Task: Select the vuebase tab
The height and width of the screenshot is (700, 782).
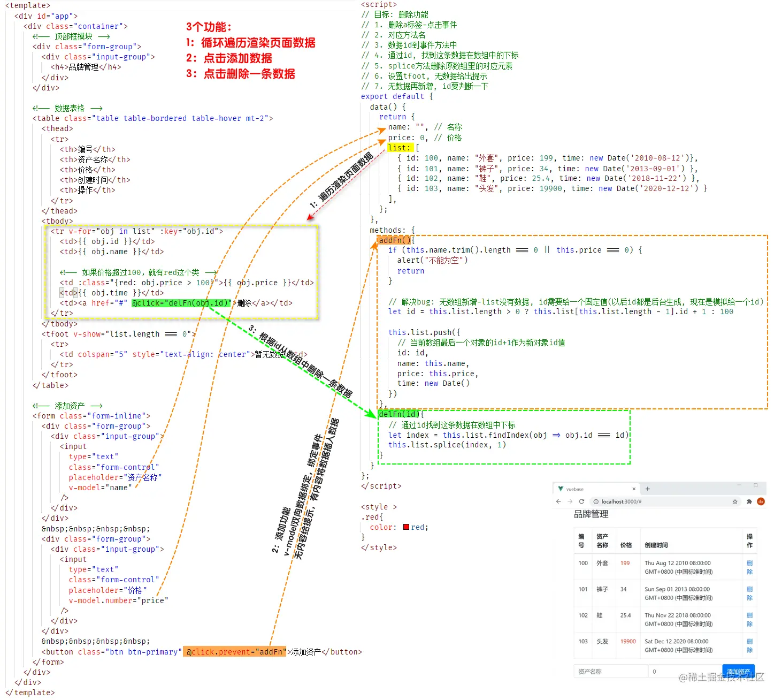Action: pyautogui.click(x=596, y=489)
